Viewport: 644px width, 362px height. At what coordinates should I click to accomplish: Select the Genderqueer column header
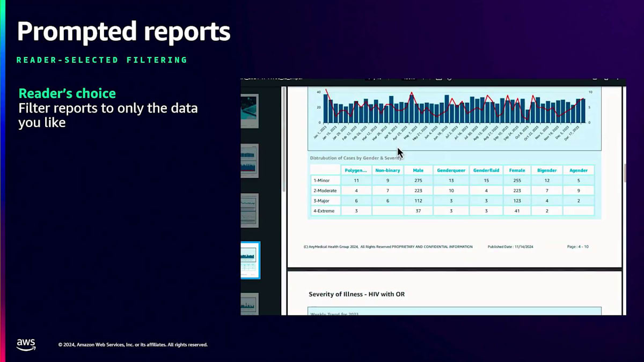451,171
